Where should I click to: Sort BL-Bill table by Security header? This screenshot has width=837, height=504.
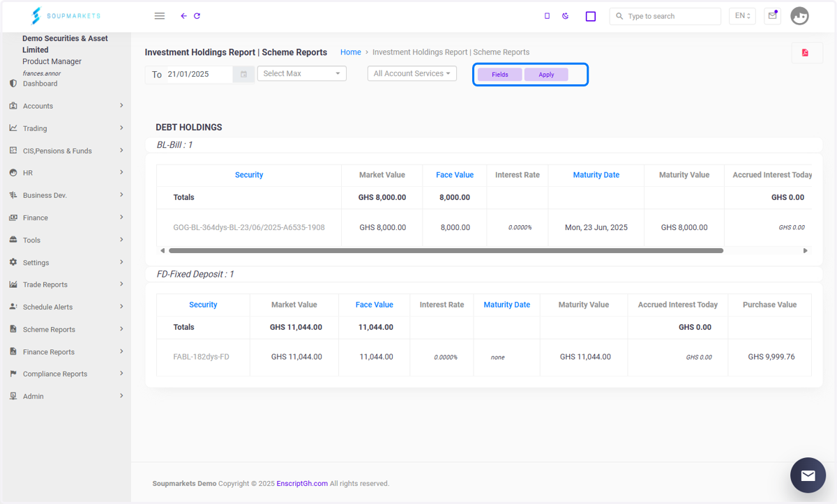(249, 175)
